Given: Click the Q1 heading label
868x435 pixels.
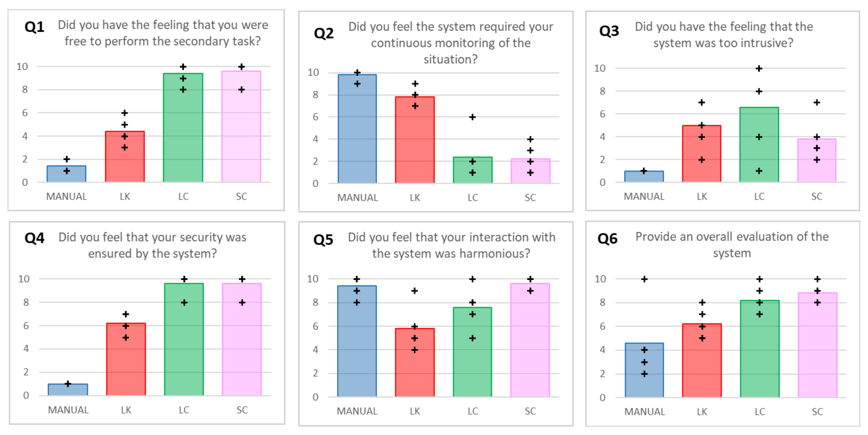Looking at the screenshot, I should coord(34,27).
